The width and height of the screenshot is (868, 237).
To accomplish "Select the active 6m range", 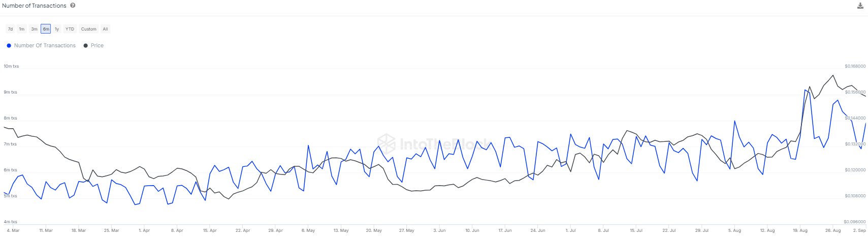I will coord(46,29).
